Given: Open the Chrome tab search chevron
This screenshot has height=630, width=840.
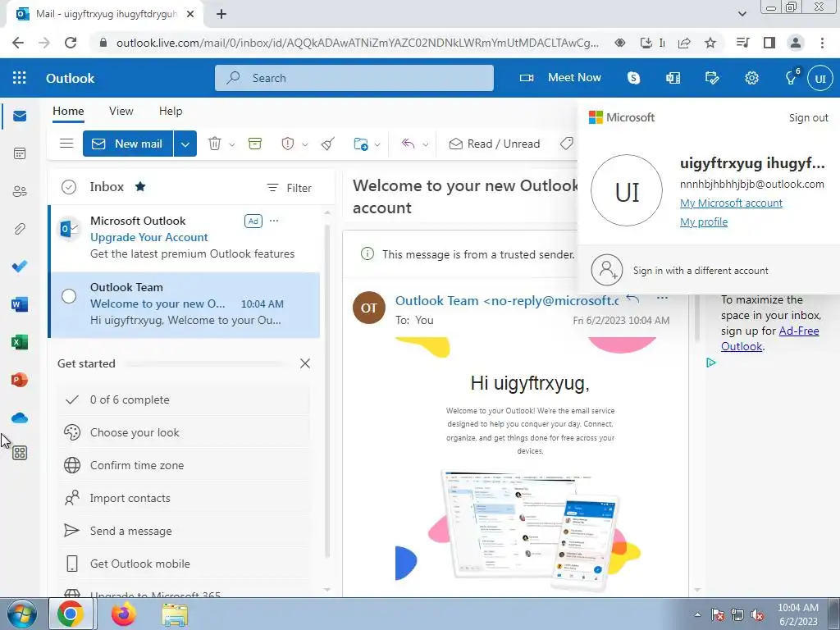Looking at the screenshot, I should [x=742, y=14].
